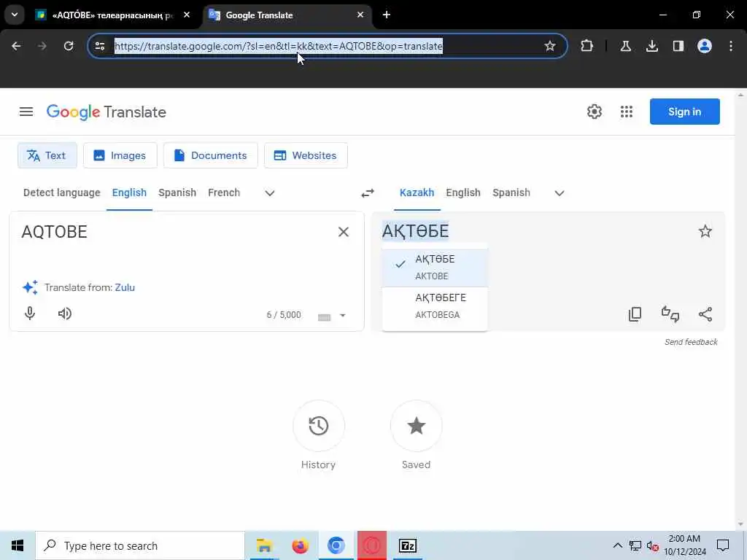Select the АҚТӨБЕГЕ alternative translation

[435, 306]
